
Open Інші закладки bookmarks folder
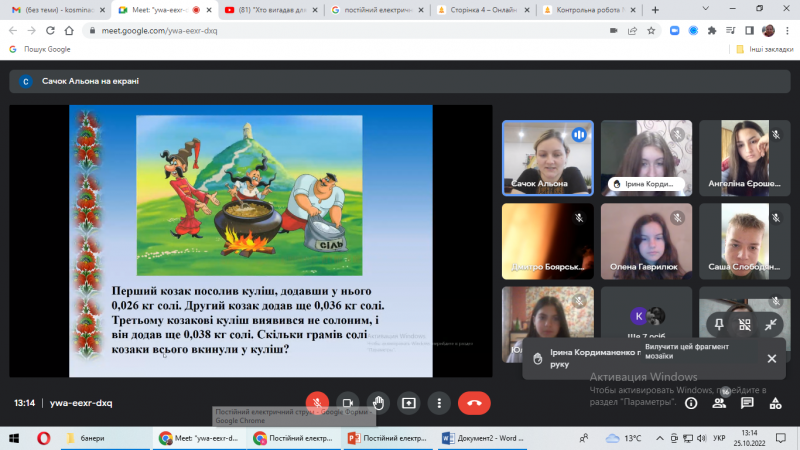[765, 49]
